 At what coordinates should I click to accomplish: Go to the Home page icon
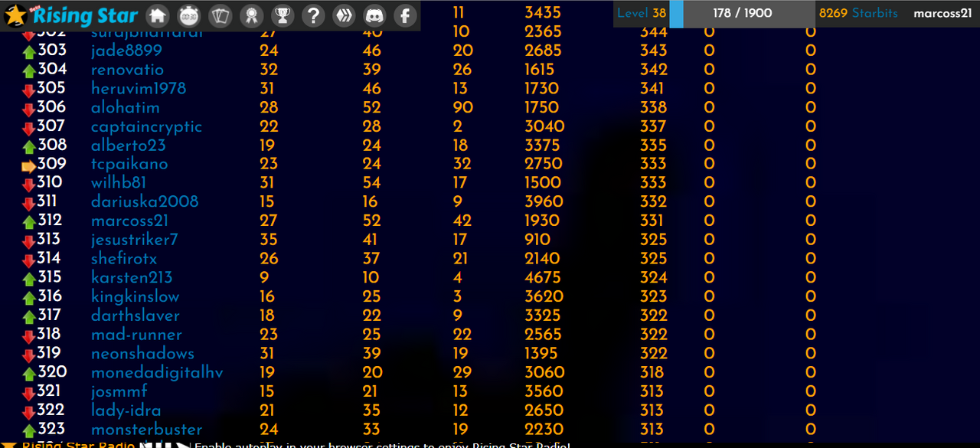[x=158, y=15]
